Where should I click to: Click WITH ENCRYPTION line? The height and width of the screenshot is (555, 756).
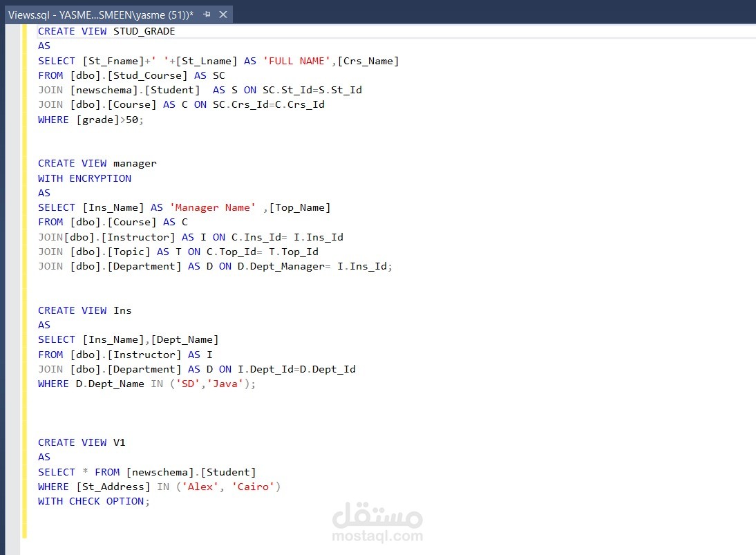click(x=84, y=178)
